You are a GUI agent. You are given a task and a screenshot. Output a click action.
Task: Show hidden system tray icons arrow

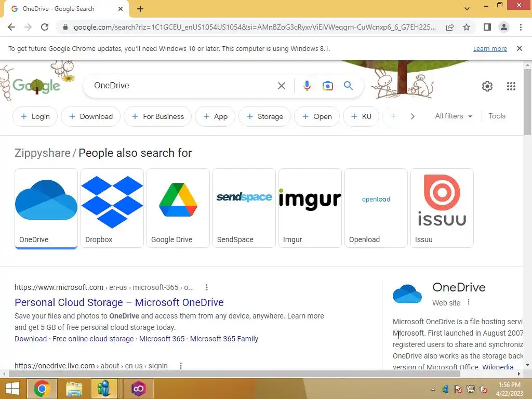[433, 389]
